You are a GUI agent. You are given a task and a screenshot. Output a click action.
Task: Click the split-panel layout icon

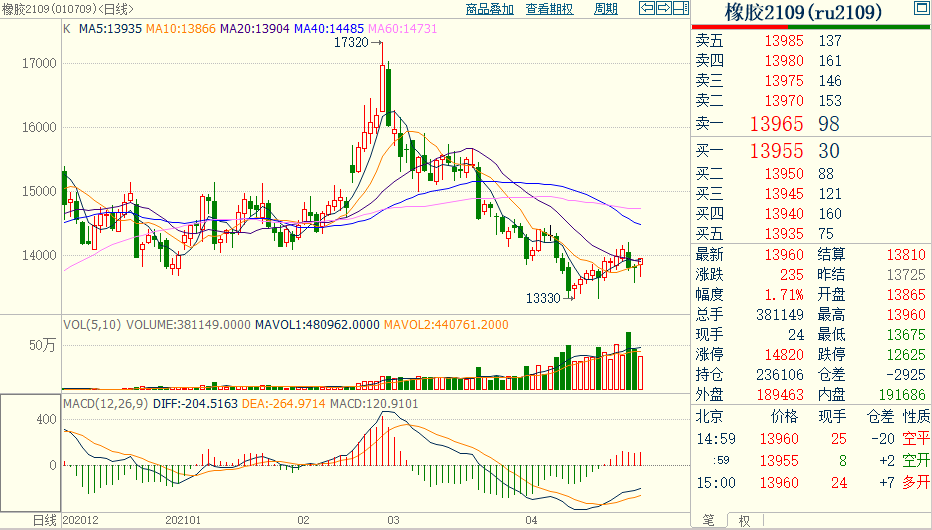(681, 8)
